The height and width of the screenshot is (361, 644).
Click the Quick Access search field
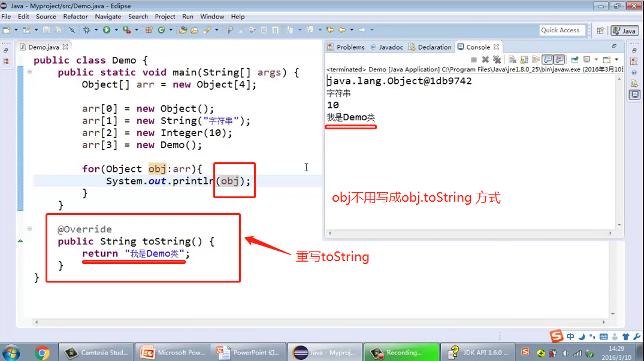pyautogui.click(x=563, y=31)
